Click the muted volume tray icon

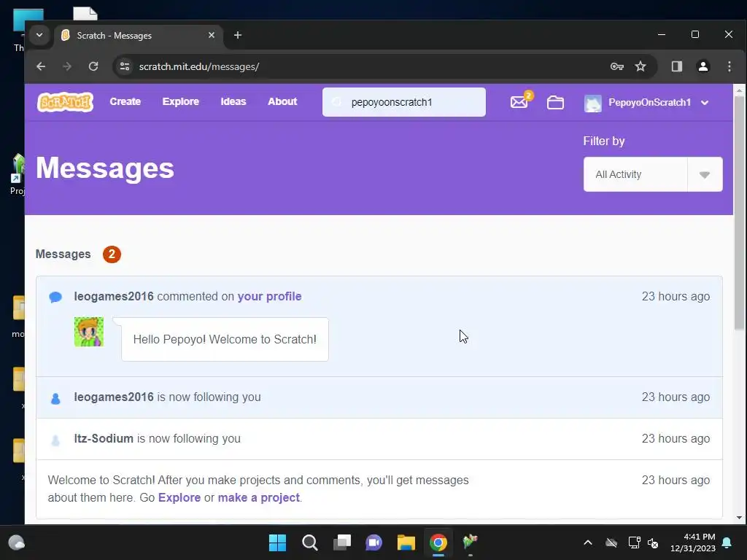[x=653, y=542]
